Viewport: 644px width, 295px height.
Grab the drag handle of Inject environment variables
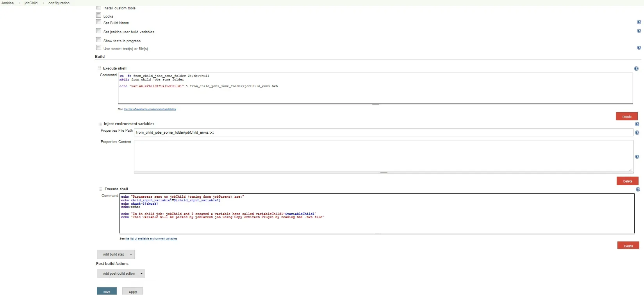point(100,124)
